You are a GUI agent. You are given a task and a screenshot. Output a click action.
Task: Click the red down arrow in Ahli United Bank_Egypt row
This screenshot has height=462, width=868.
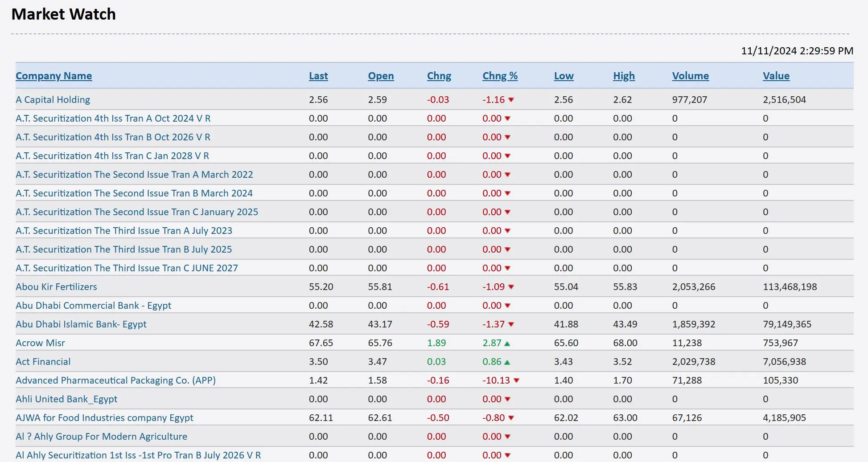tap(507, 399)
